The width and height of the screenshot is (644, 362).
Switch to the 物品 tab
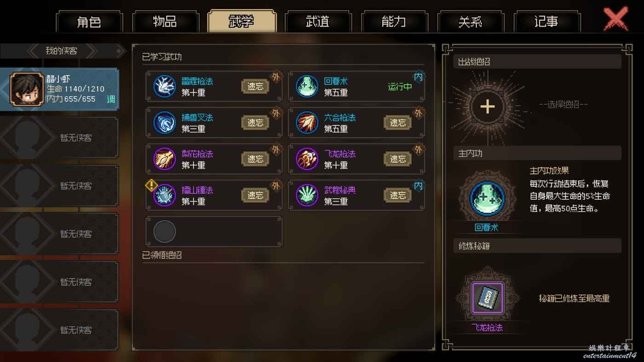(x=165, y=22)
